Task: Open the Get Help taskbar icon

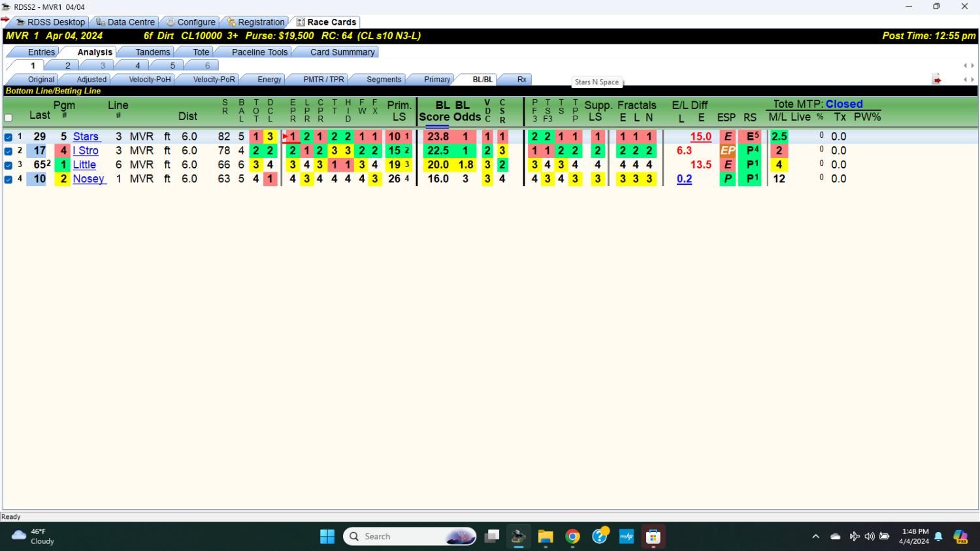Action: click(600, 537)
